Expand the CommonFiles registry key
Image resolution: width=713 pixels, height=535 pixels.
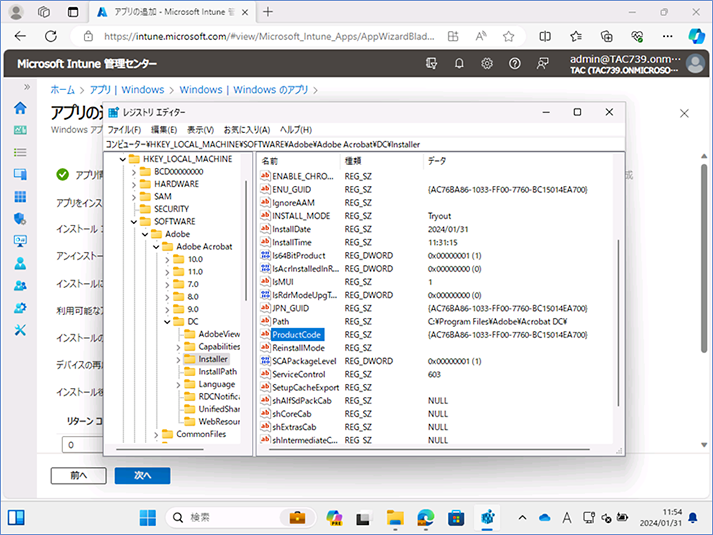coord(156,435)
